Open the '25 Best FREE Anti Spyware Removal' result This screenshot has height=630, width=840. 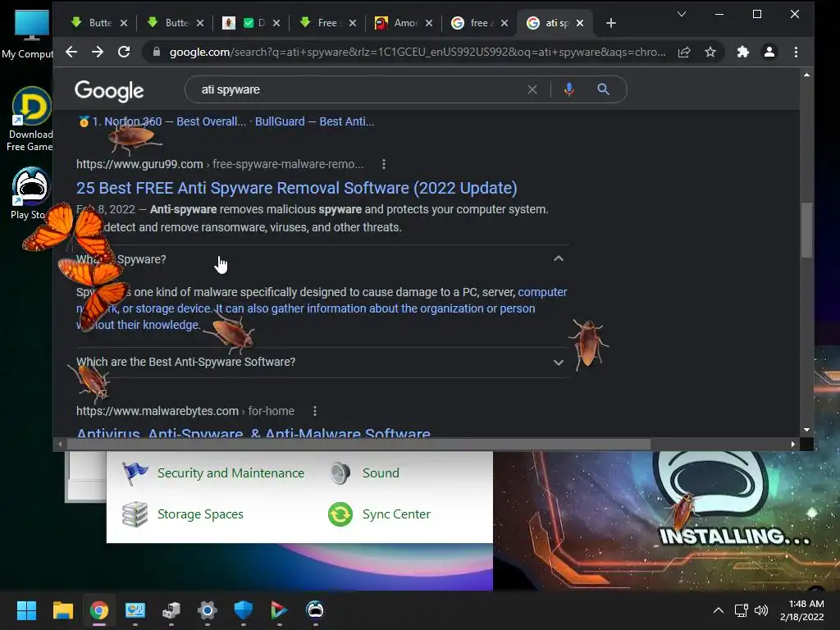pyautogui.click(x=296, y=188)
